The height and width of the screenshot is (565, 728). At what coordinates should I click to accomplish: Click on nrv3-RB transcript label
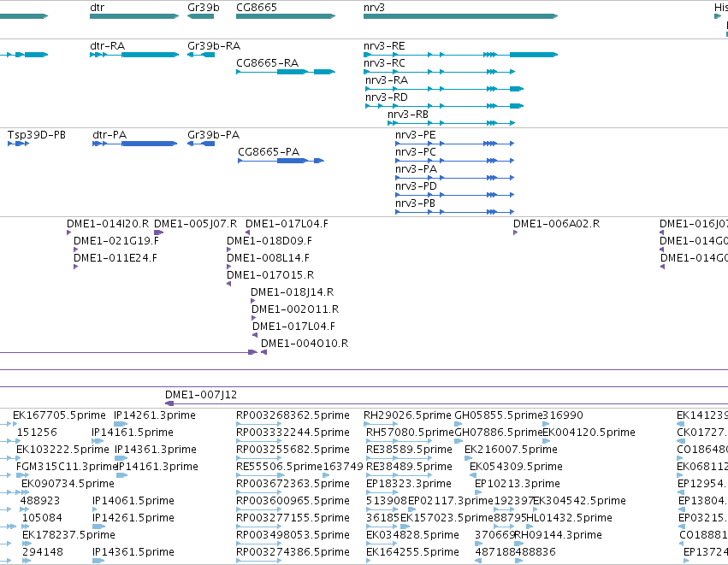coord(408,115)
